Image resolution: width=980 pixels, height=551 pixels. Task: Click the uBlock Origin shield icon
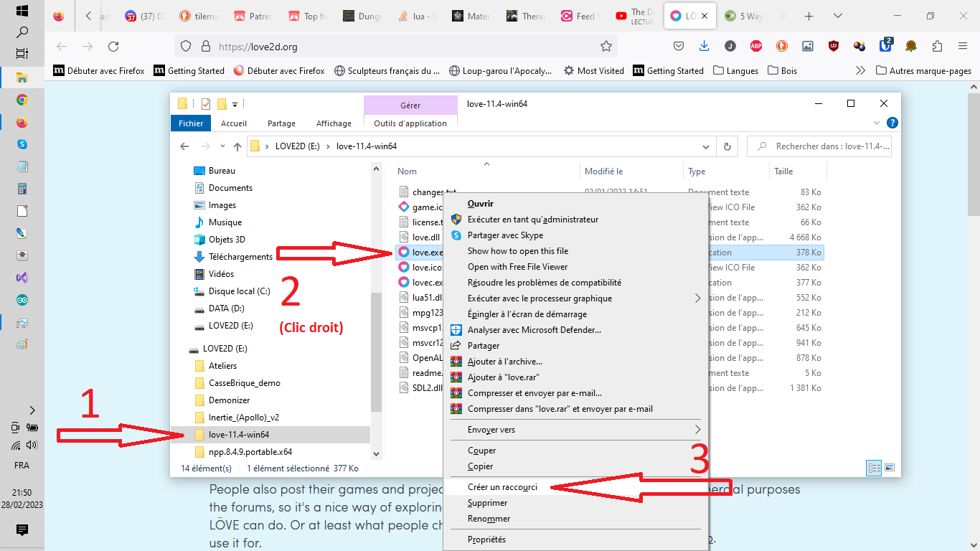coord(833,47)
